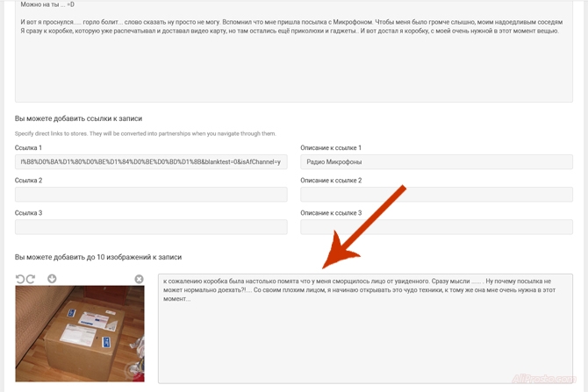Click the Описание к ссылке 2 field
This screenshot has height=392, width=588.
point(436,195)
